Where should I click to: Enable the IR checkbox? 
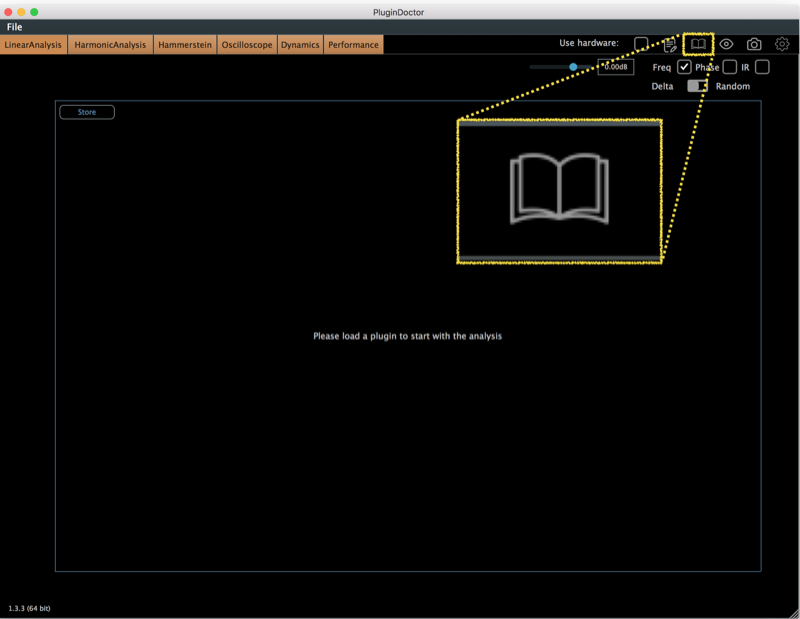click(762, 67)
